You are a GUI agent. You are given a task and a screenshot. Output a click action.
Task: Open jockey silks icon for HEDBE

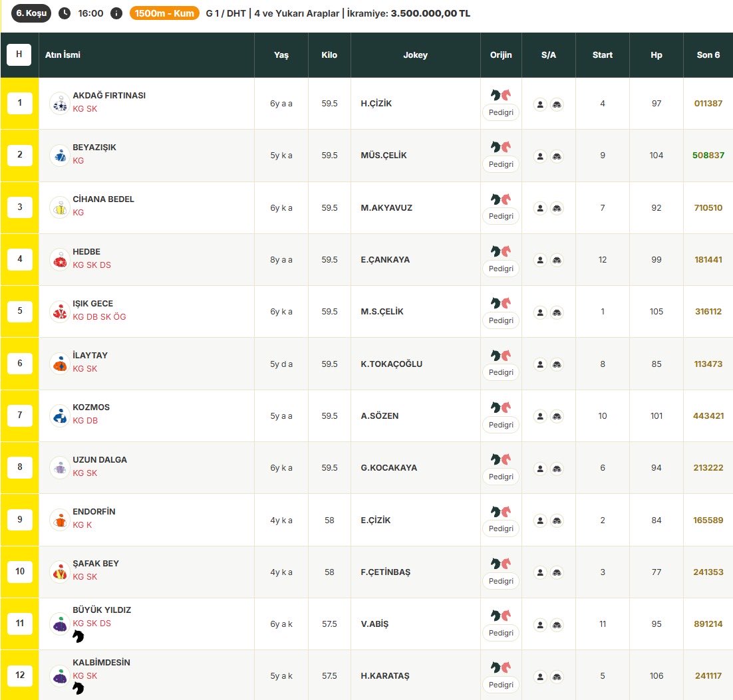coord(60,260)
